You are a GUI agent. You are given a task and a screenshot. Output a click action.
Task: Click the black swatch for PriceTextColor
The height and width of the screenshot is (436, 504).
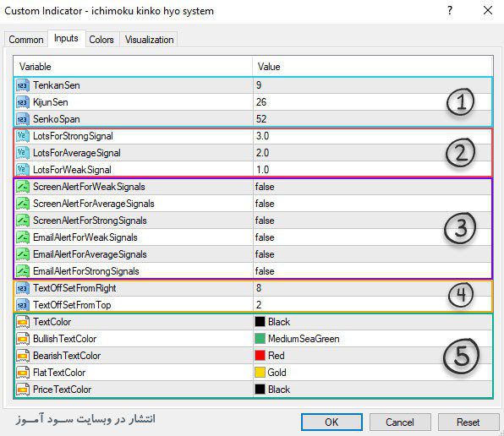coord(260,390)
